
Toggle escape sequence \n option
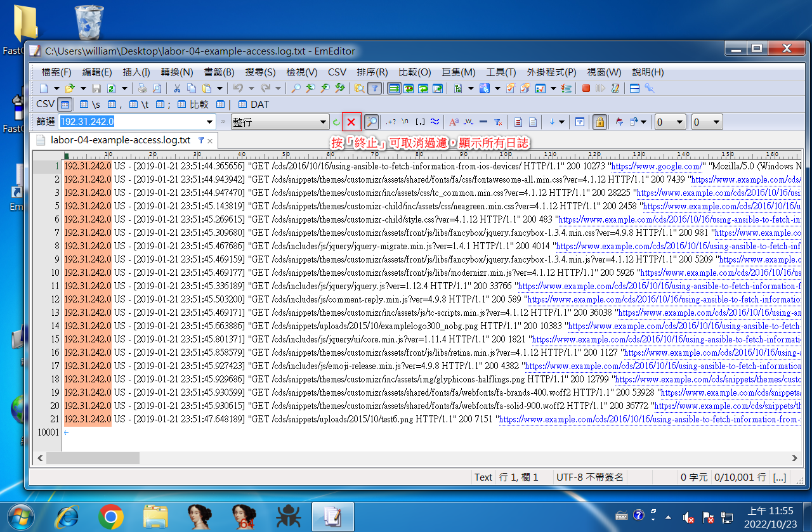(405, 122)
